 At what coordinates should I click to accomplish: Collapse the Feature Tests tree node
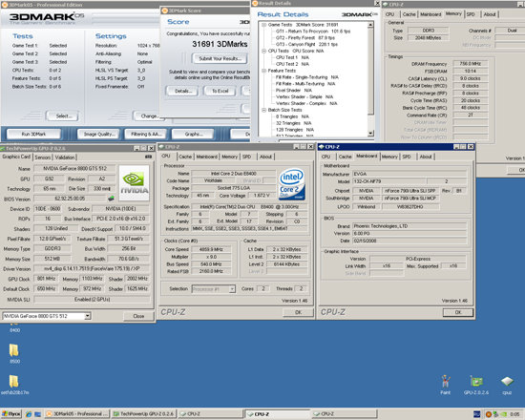pyautogui.click(x=263, y=71)
